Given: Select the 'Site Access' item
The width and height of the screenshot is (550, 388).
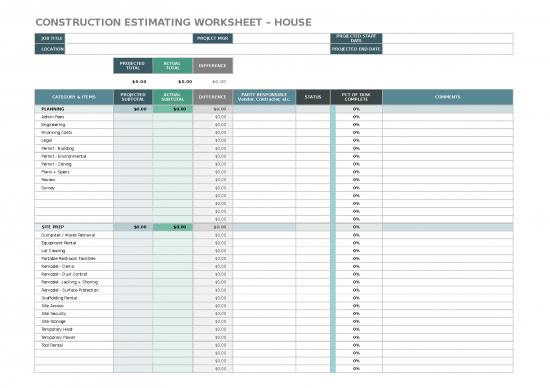Looking at the screenshot, I should (x=52, y=306).
